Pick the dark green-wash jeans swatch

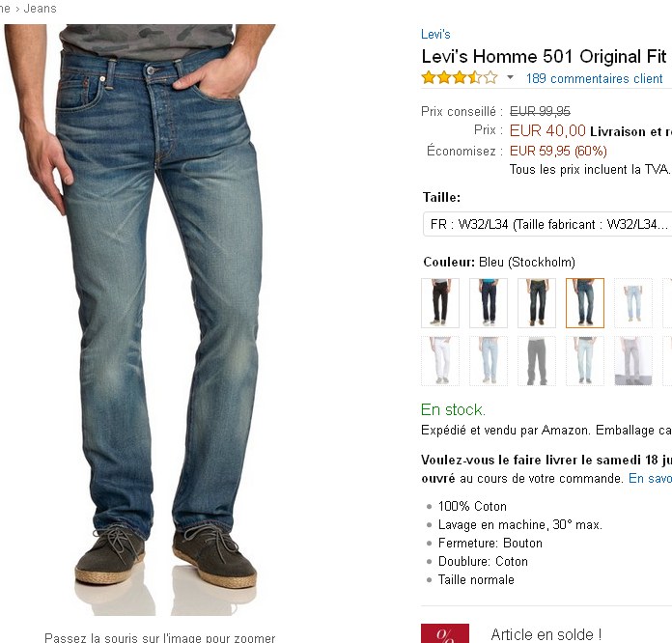click(x=537, y=303)
